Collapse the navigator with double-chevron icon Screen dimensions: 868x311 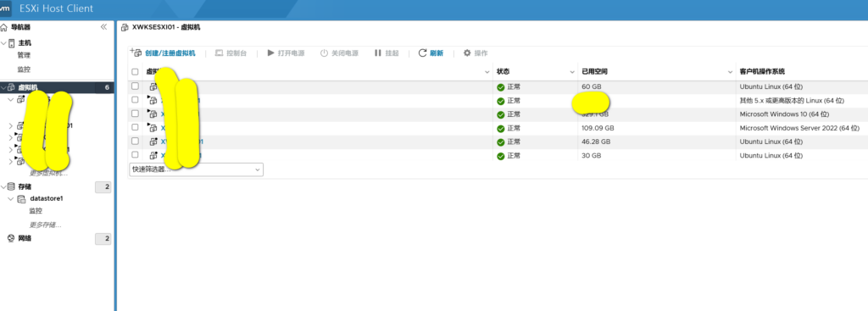pyautogui.click(x=103, y=27)
